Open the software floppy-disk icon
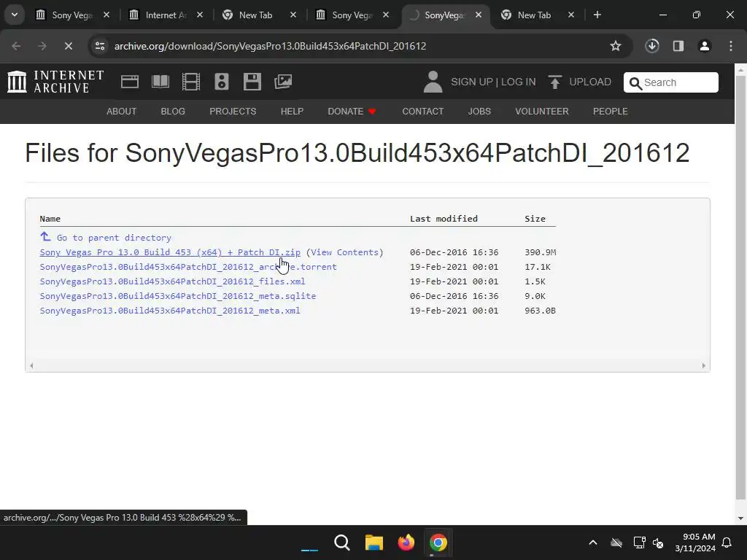Viewport: 747px width, 560px height. point(252,82)
